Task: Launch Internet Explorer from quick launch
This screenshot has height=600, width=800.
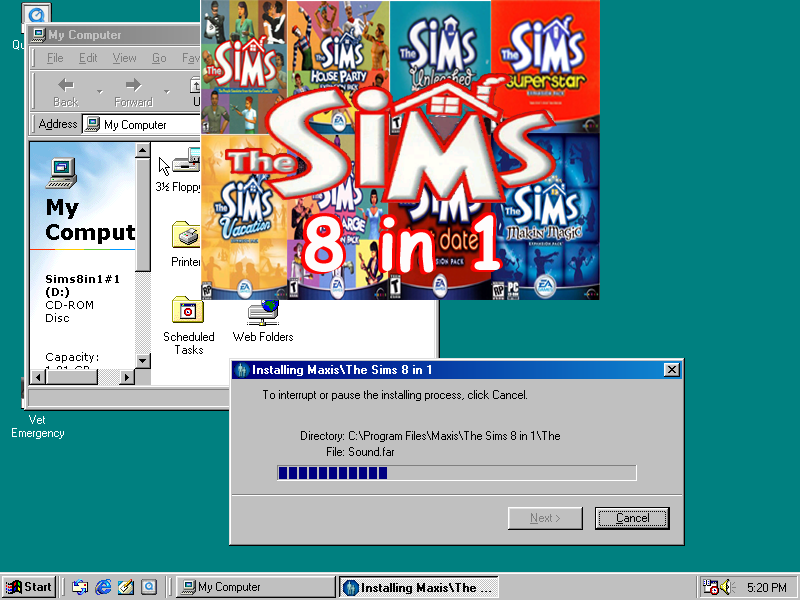Action: pyautogui.click(x=103, y=587)
